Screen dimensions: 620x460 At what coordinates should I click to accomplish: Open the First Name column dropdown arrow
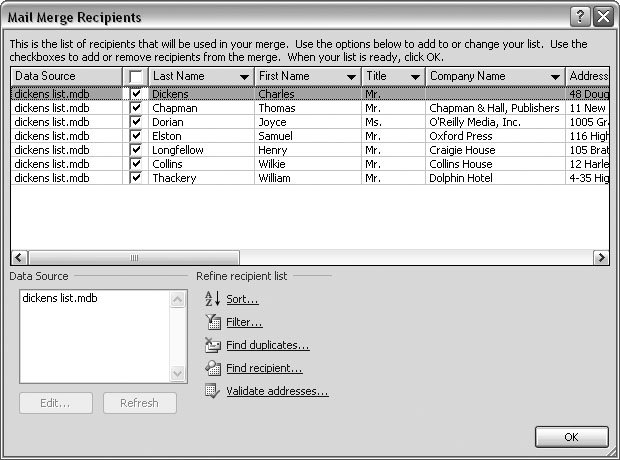tap(351, 77)
